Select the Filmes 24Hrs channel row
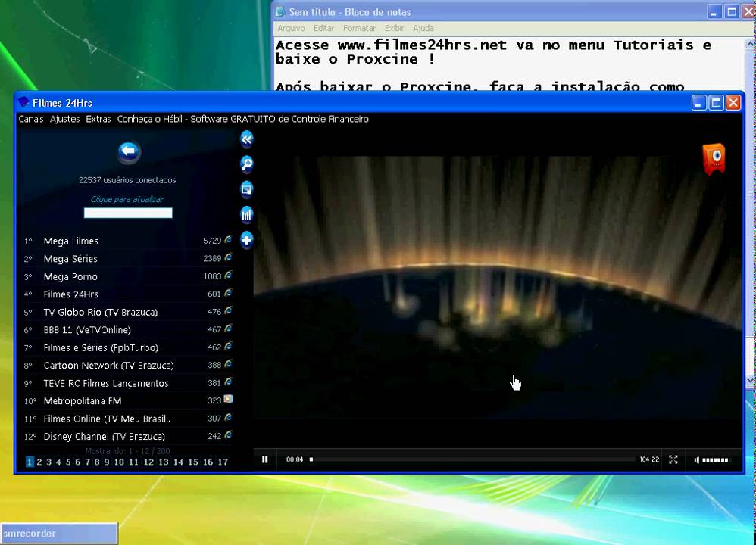Screen dimensions: 756x545 [x=128, y=294]
